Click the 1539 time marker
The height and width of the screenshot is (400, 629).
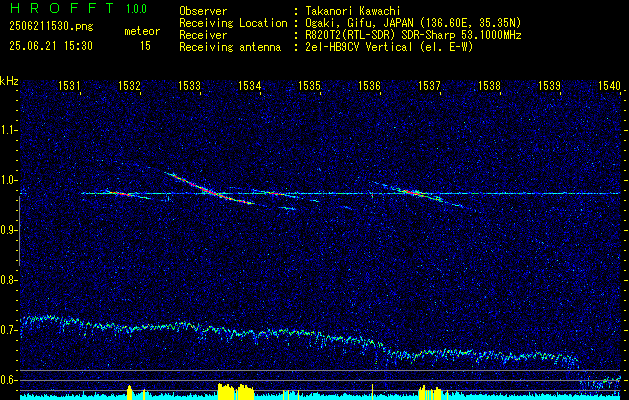pos(549,85)
